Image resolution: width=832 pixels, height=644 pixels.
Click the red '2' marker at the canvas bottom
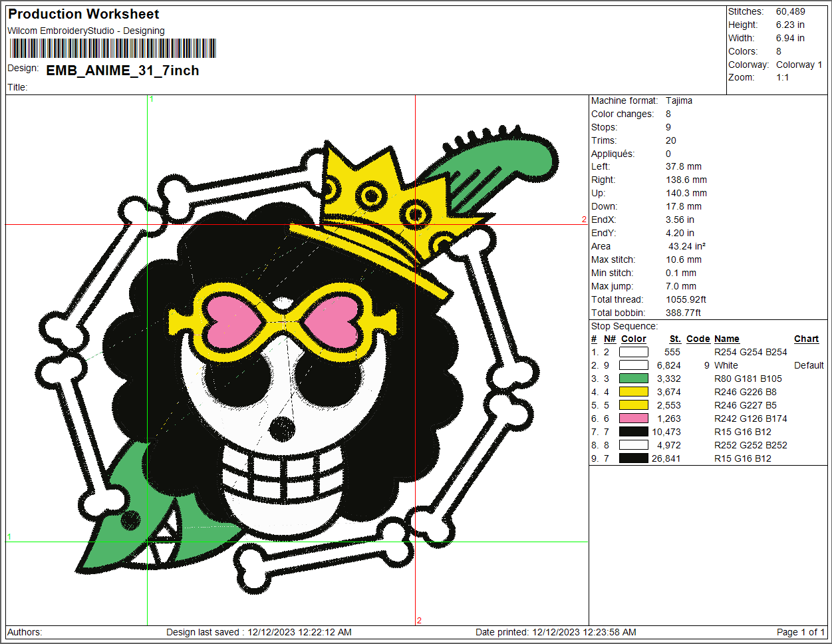click(419, 621)
